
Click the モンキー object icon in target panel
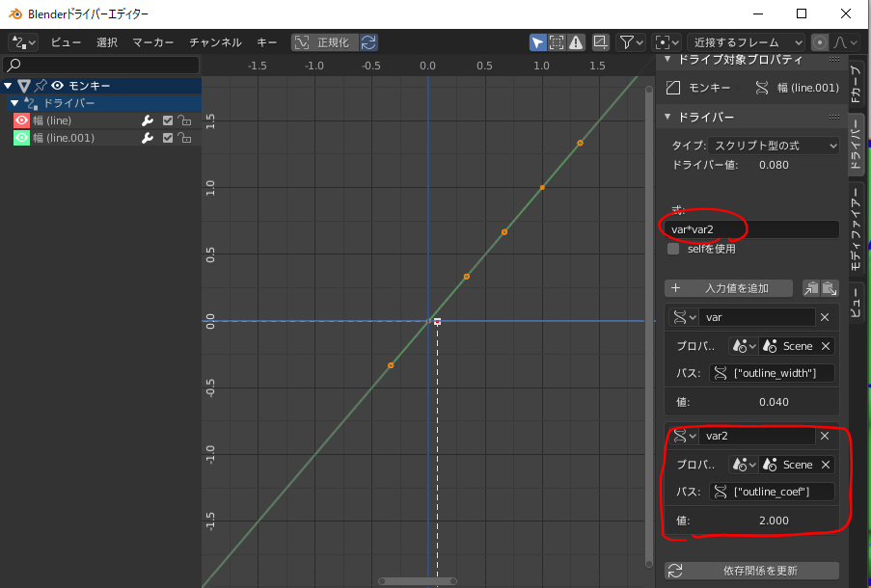pyautogui.click(x=673, y=88)
